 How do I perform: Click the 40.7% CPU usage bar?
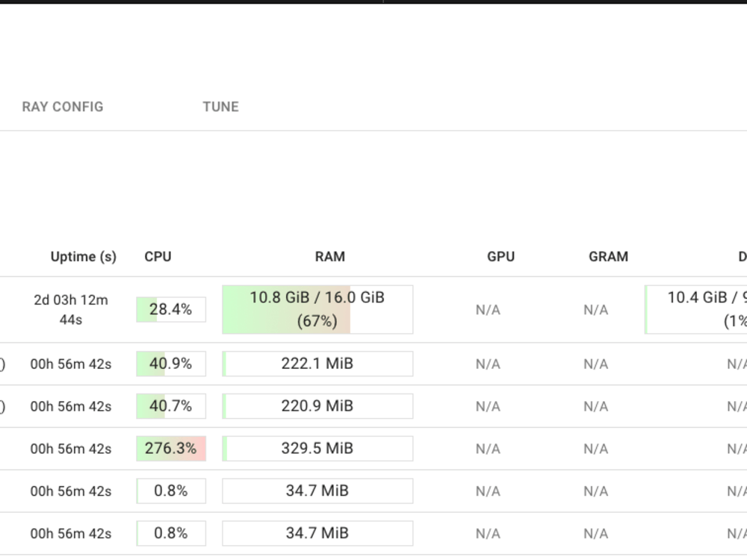(171, 406)
